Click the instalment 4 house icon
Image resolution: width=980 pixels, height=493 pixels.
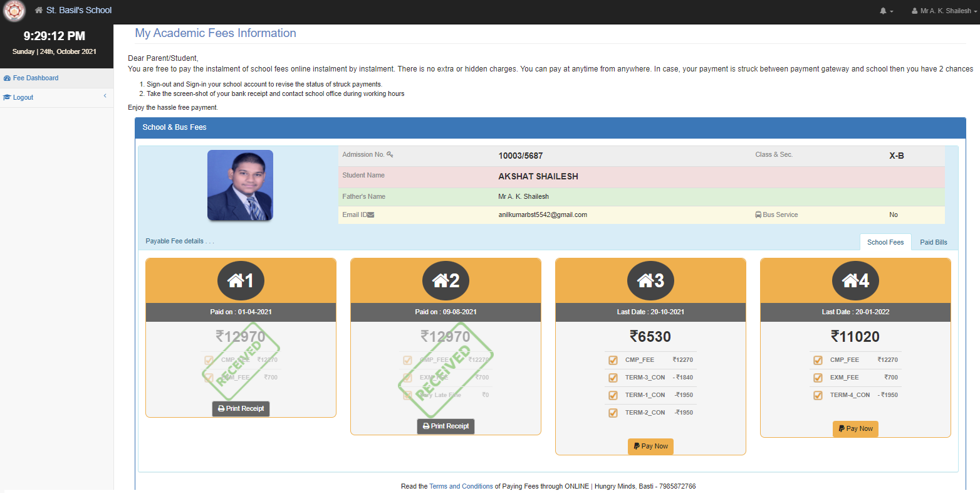(850, 280)
